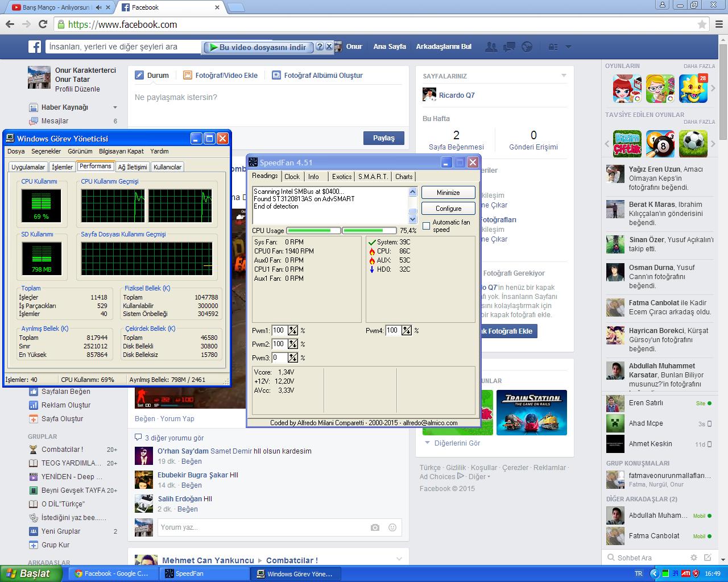Mute the Barış Manço tab audio icon
The image size is (728, 582).
pos(99,7)
